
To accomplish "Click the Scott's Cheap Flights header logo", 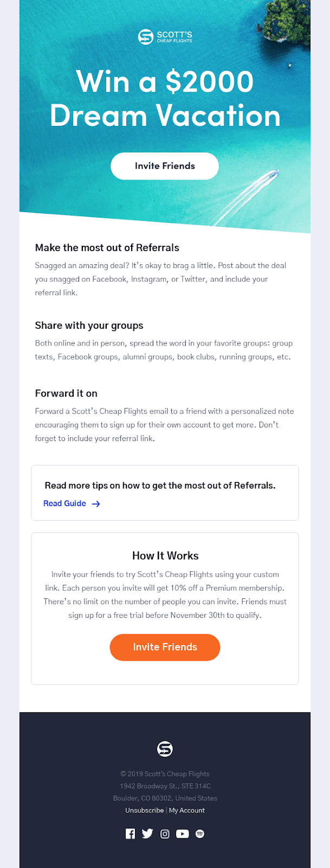I will 165,37.
